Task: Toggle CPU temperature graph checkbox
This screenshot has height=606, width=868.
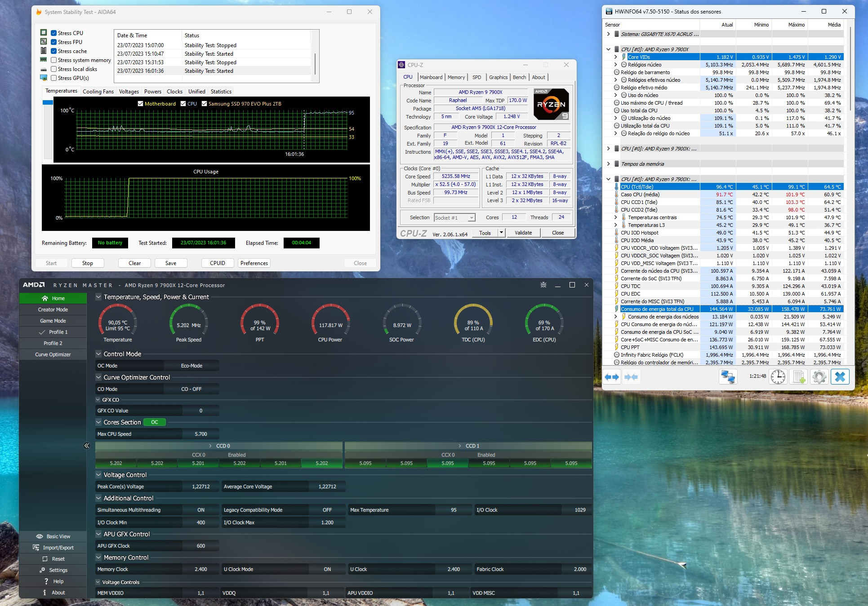Action: tap(183, 104)
